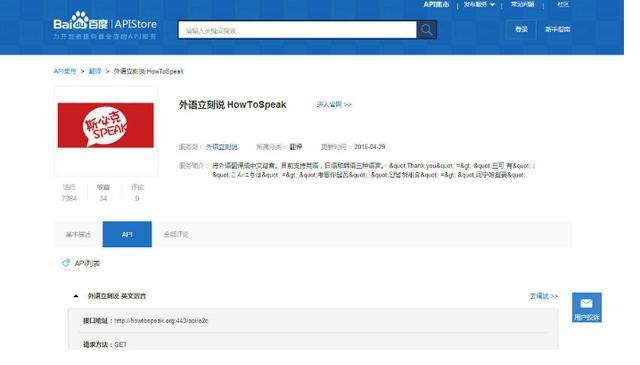The height and width of the screenshot is (365, 640).
Task: Click the update date 2015-04-29
Action: [369, 147]
